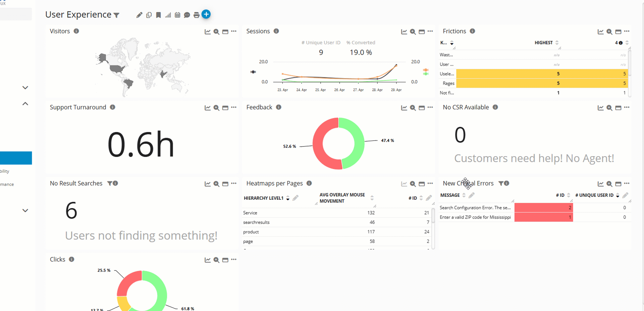The width and height of the screenshot is (644, 311).
Task: Open the calendar date picker icon
Action: [x=177, y=15]
